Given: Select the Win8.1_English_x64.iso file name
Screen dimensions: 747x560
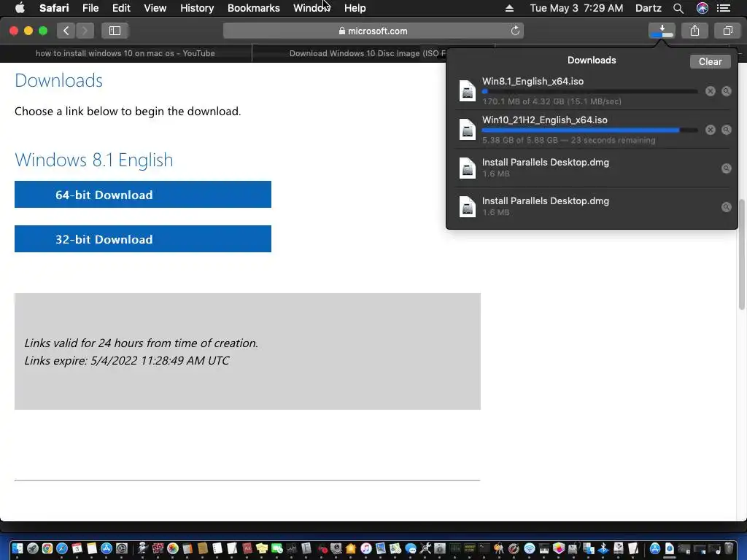Looking at the screenshot, I should pos(533,81).
